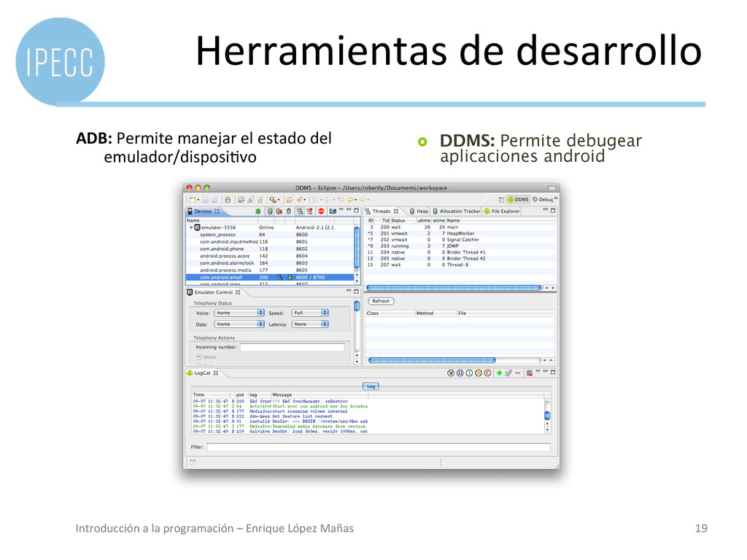Open the Latency dropdown set to None
The image size is (747, 560).
(309, 324)
